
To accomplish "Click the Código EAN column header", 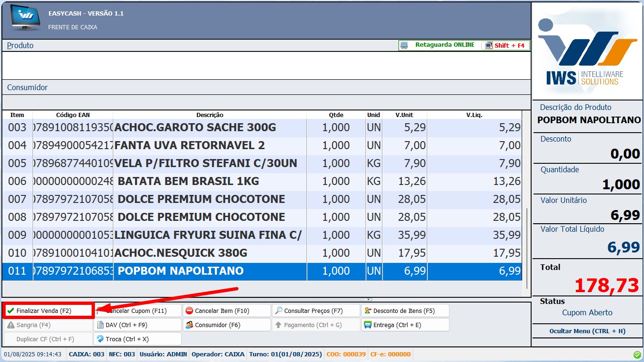I will [73, 115].
